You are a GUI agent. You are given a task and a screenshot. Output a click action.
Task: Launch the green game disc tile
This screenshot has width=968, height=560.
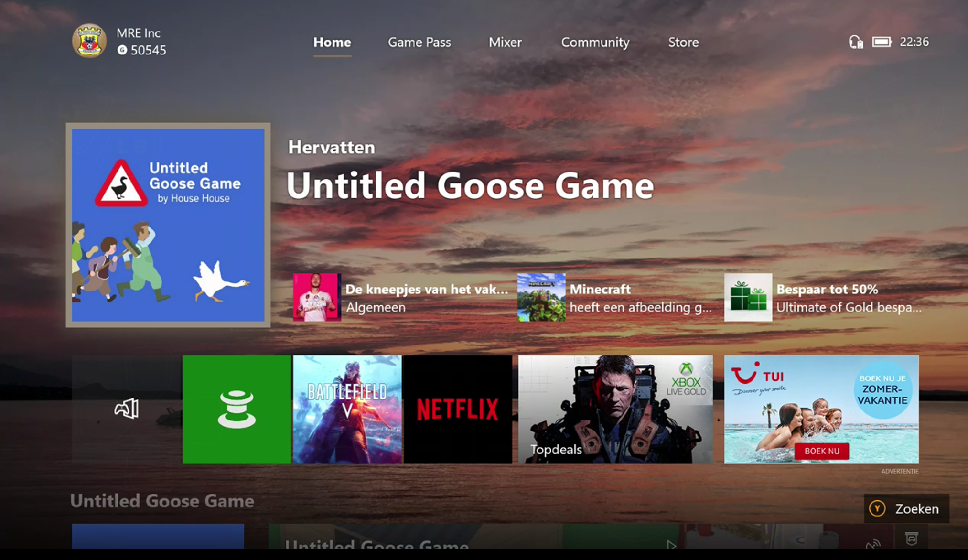click(x=237, y=409)
